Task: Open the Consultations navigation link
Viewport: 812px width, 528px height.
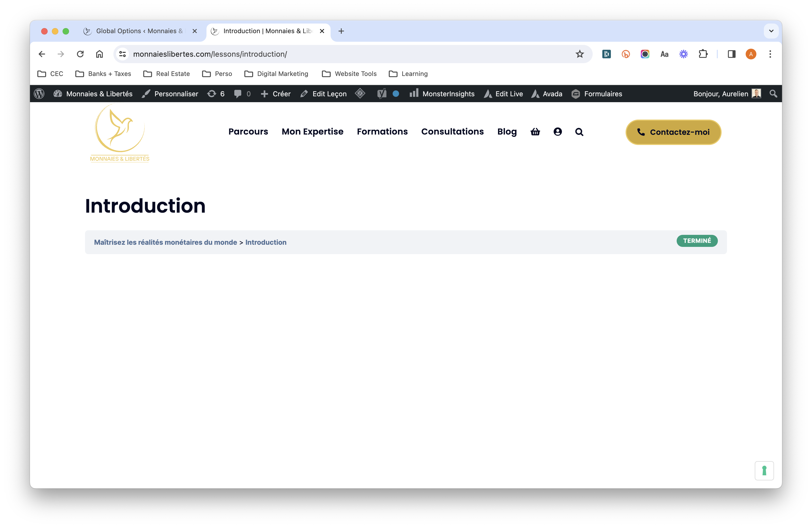Action: point(452,132)
